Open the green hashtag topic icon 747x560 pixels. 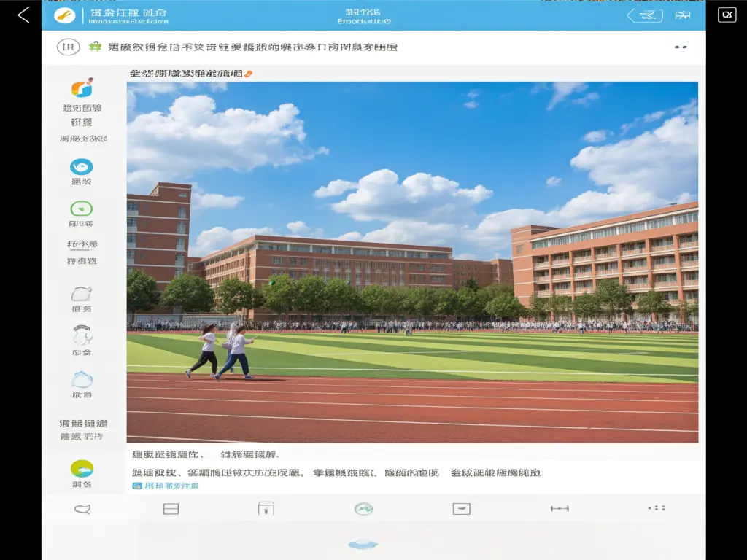point(95,47)
